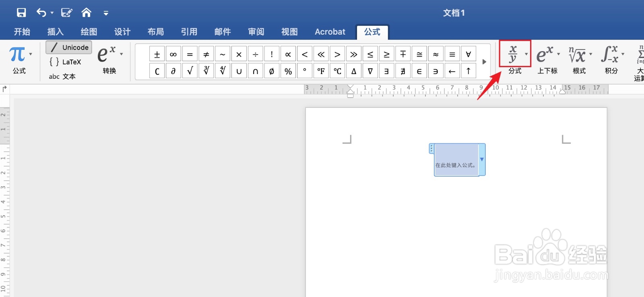Insert the element-of ∈ symbol
Screen dimensions: 644x297
pyautogui.click(x=419, y=71)
